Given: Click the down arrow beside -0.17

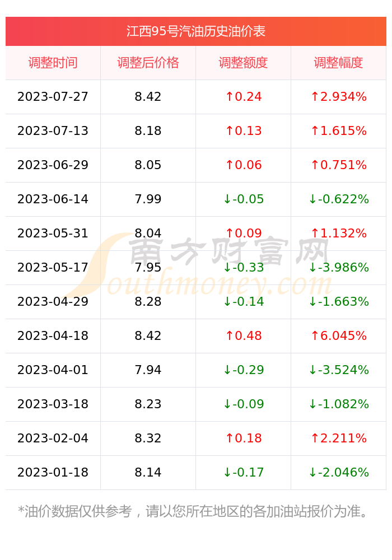Looking at the screenshot, I should 227,472.
